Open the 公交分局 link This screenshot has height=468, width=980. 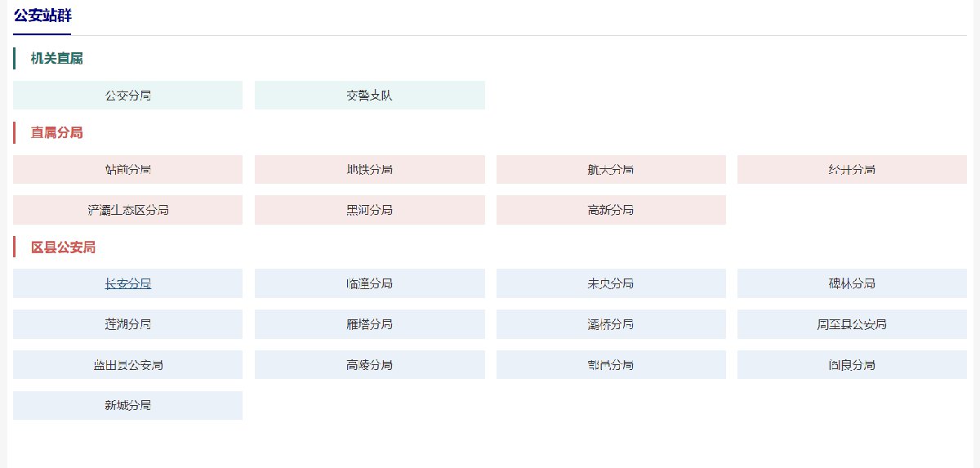tap(128, 96)
